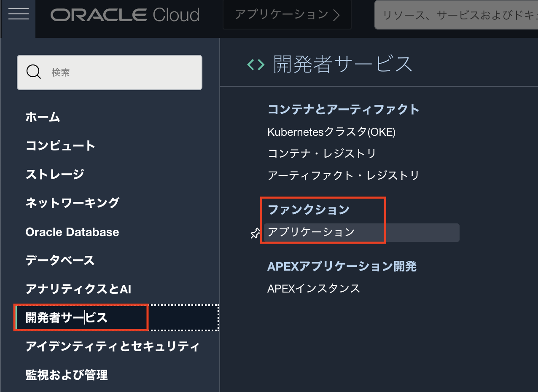Image resolution: width=538 pixels, height=392 pixels.
Task: Go to アーティファクト・レジストリ
Action: pos(343,175)
